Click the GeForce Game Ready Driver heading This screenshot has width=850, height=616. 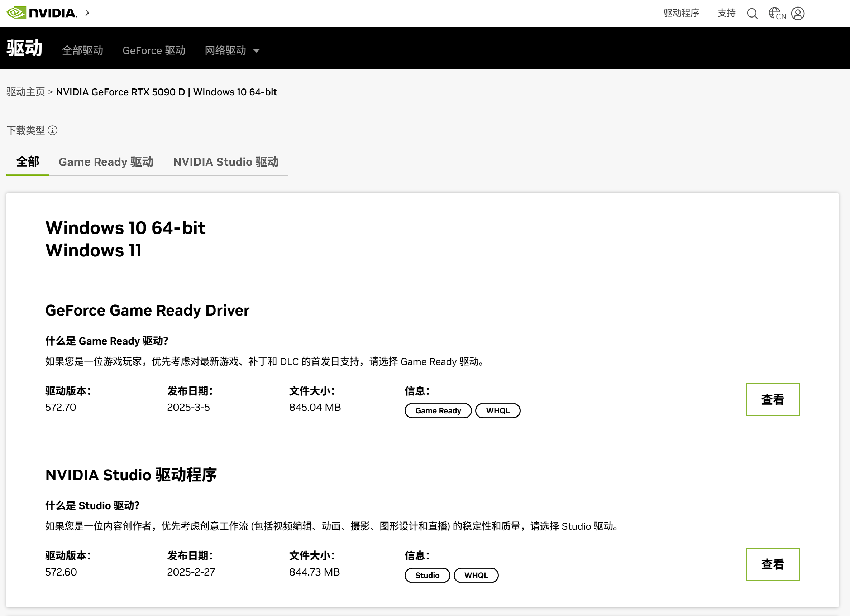[147, 311]
